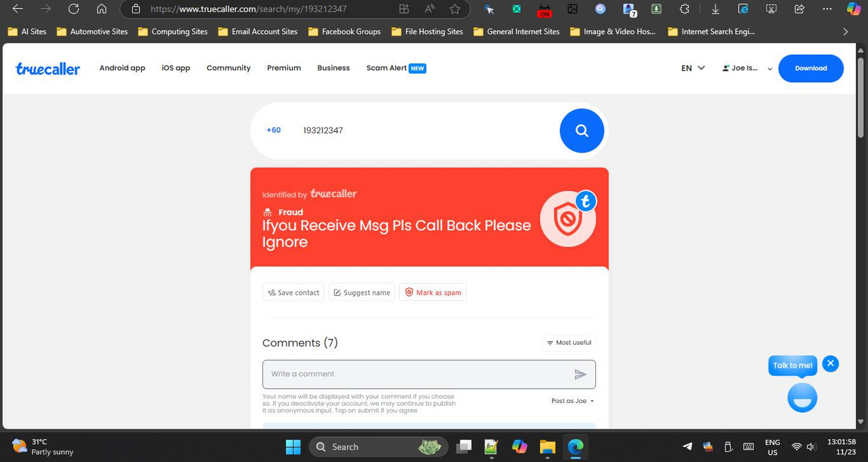Click the fraud shield badge icon
This screenshot has width=868, height=462.
pyautogui.click(x=568, y=220)
